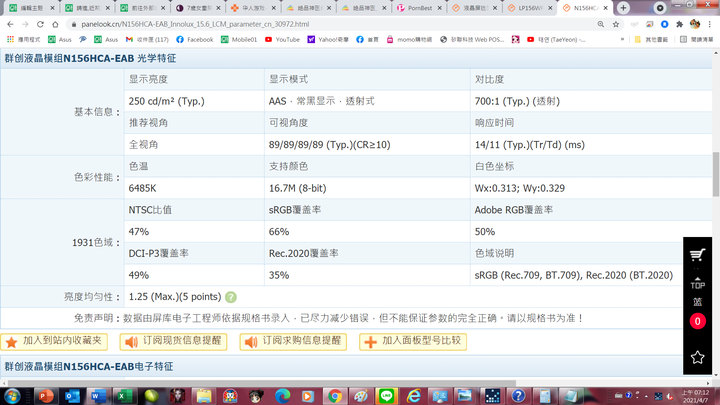The height and width of the screenshot is (405, 720).
Task: Click the 16.7M (8-bit) color value
Action: (x=298, y=188)
